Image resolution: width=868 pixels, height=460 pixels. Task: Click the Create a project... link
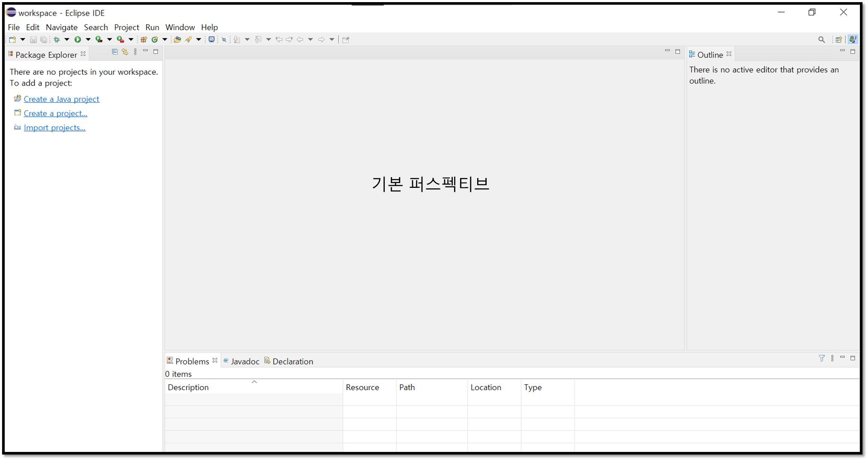coord(56,113)
